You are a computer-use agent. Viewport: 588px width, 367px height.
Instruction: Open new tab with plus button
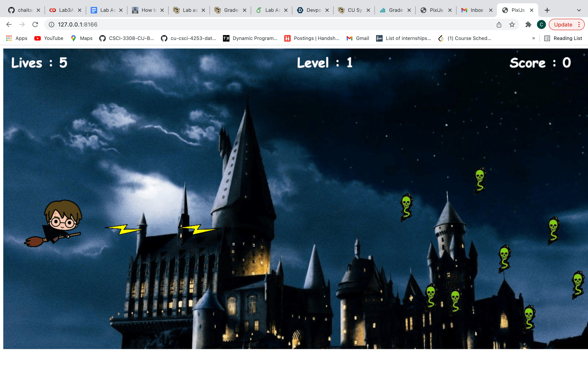(547, 10)
